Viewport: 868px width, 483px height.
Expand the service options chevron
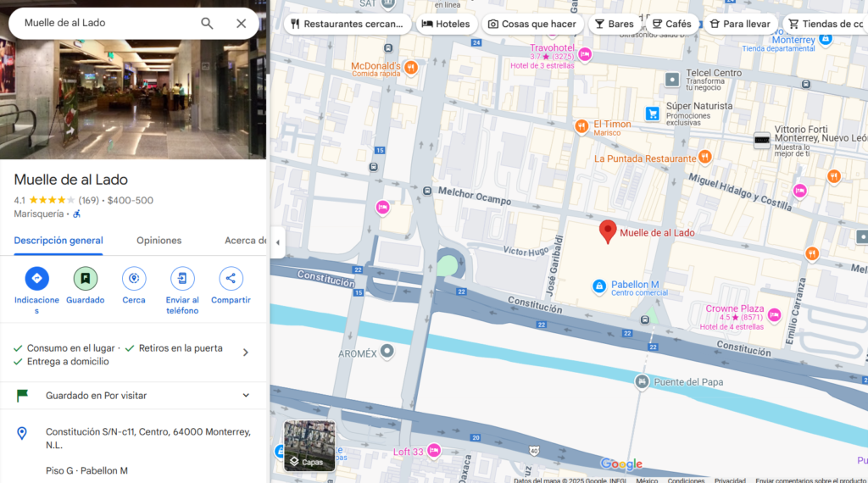(246, 353)
